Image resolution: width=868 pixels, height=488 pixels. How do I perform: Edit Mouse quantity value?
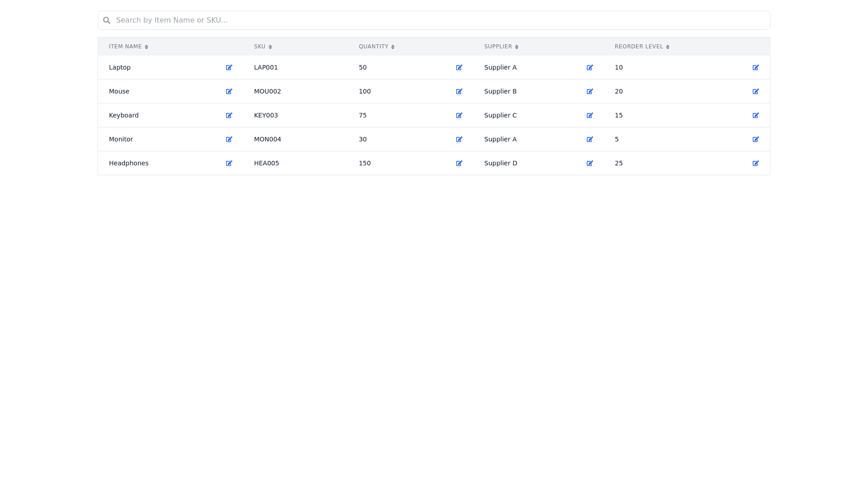[459, 91]
